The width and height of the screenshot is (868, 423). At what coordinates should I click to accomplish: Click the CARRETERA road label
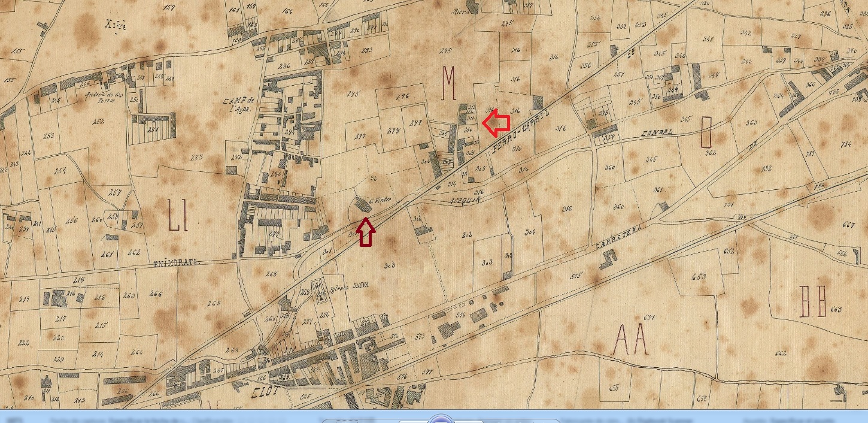point(618,238)
